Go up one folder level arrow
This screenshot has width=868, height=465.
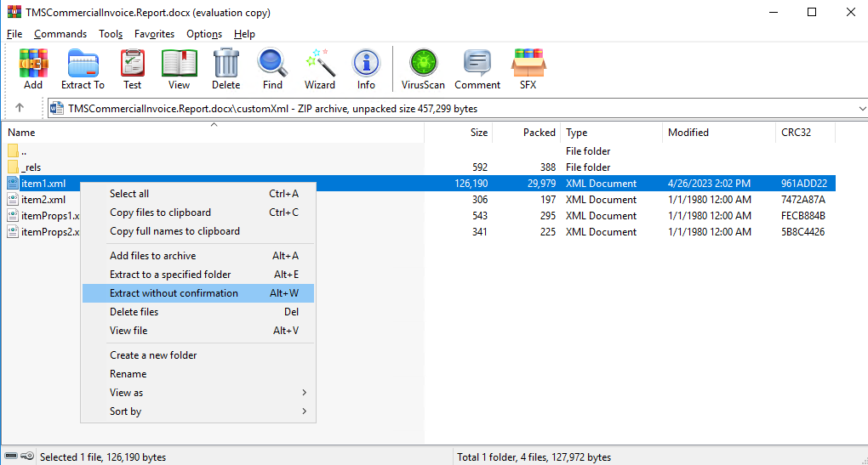[x=20, y=109]
